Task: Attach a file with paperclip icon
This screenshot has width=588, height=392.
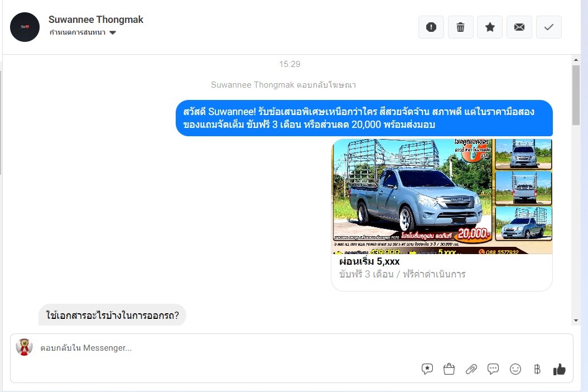Action: pyautogui.click(x=471, y=369)
